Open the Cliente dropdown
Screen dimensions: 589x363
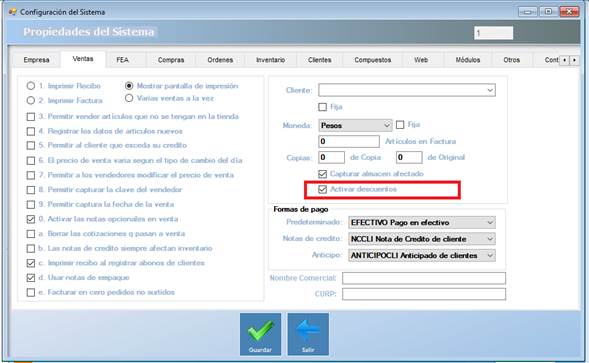pos(407,90)
